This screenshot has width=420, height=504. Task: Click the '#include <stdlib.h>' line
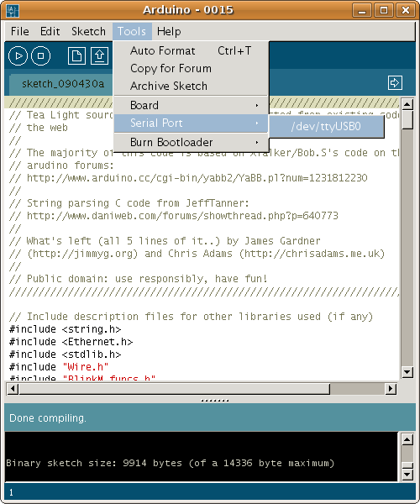[x=66, y=354]
